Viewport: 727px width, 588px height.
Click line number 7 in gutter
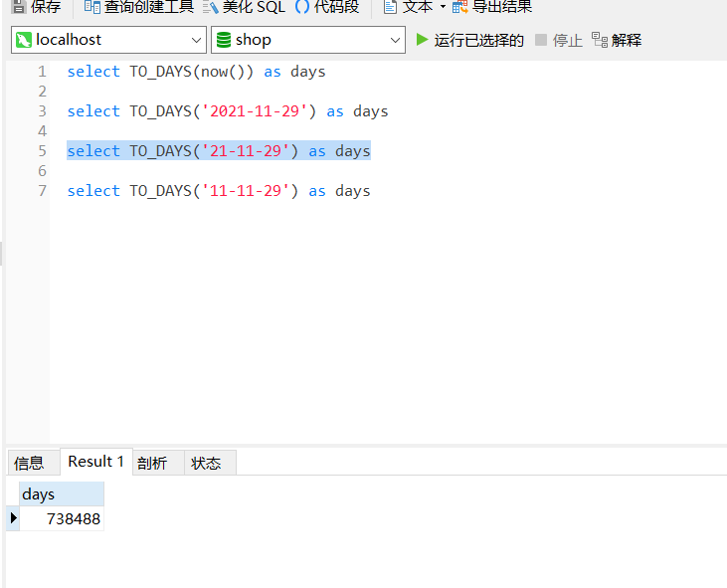[x=42, y=191]
